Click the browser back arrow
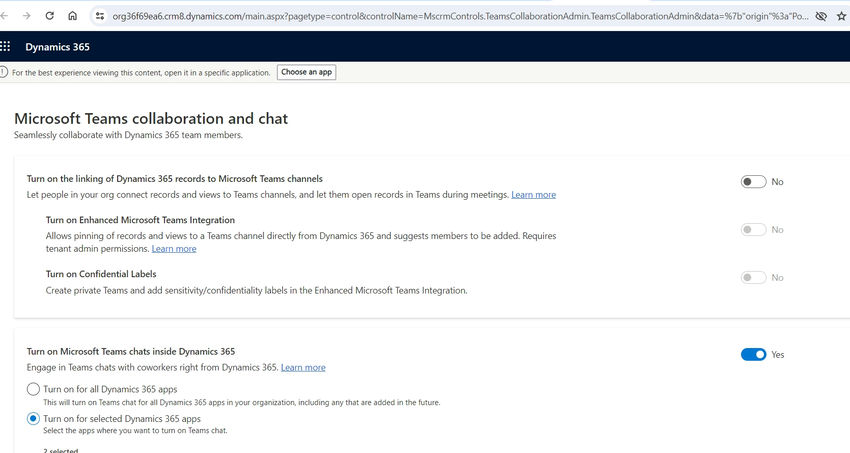 (5, 16)
